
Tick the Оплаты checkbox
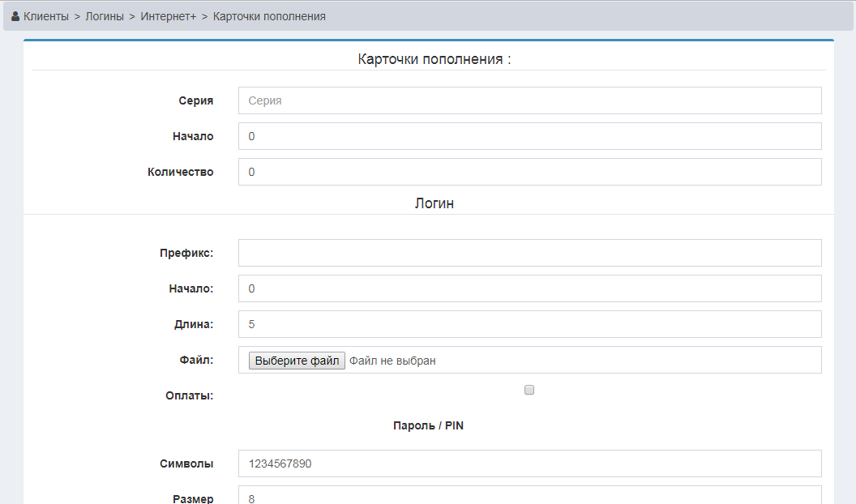529,390
